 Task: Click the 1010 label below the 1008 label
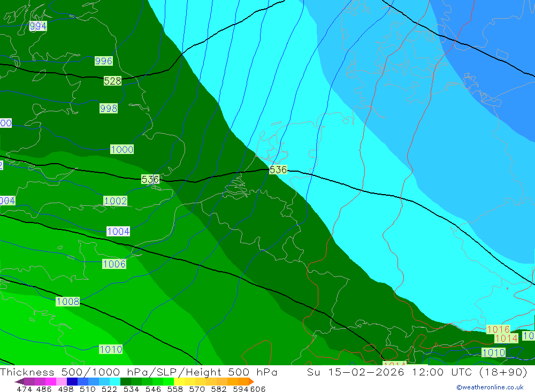(x=111, y=350)
